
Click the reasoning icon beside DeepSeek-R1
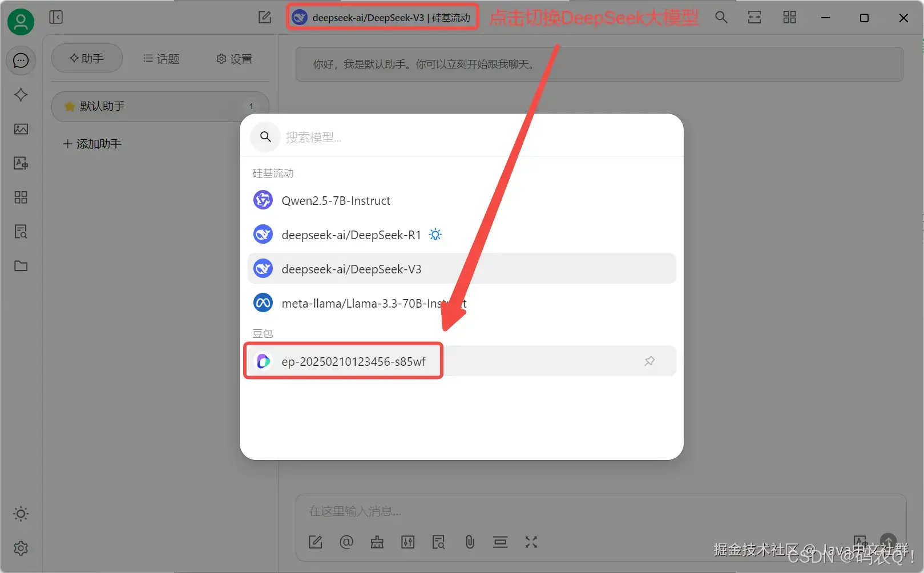click(x=435, y=235)
